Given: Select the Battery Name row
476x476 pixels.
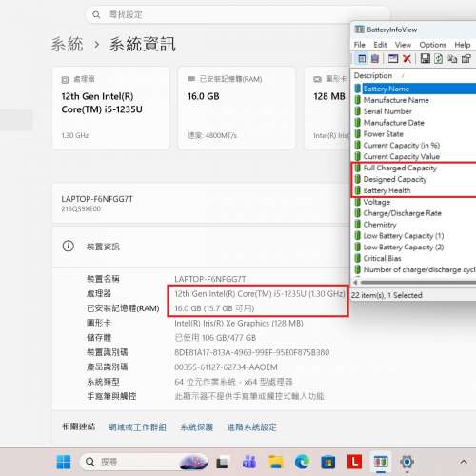Looking at the screenshot, I should click(x=415, y=89).
